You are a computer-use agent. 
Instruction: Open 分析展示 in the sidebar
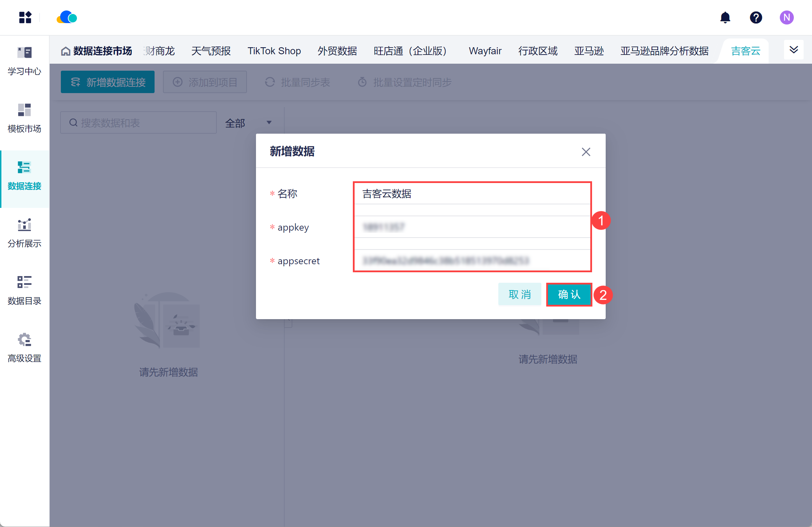tap(24, 233)
